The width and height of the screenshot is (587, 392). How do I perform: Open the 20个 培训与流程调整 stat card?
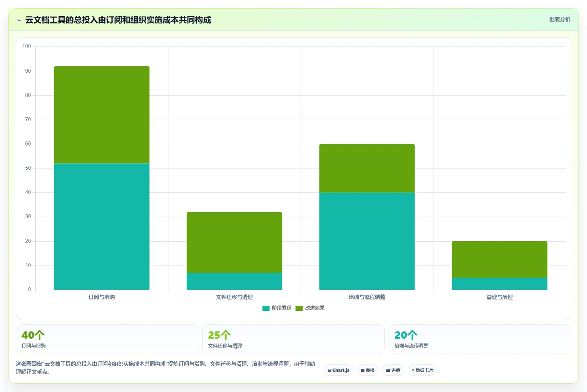480,339
